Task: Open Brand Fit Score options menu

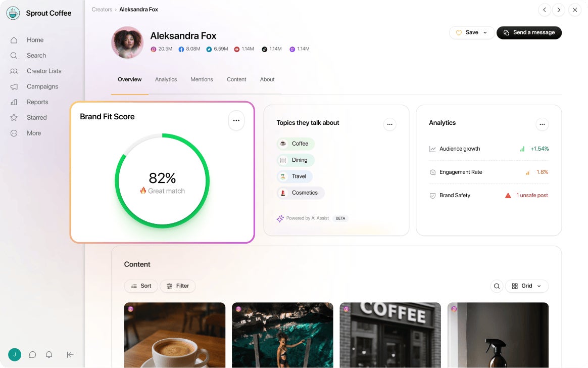Action: click(236, 120)
